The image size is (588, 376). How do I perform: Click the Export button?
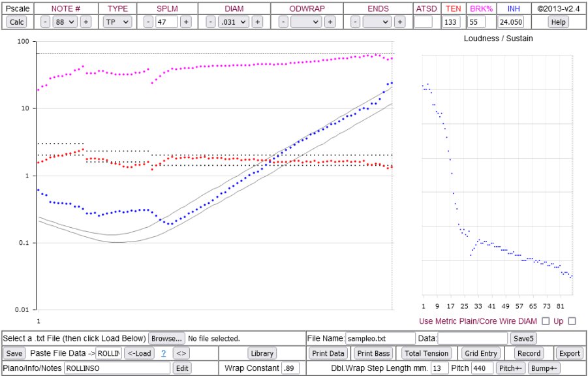[570, 354]
